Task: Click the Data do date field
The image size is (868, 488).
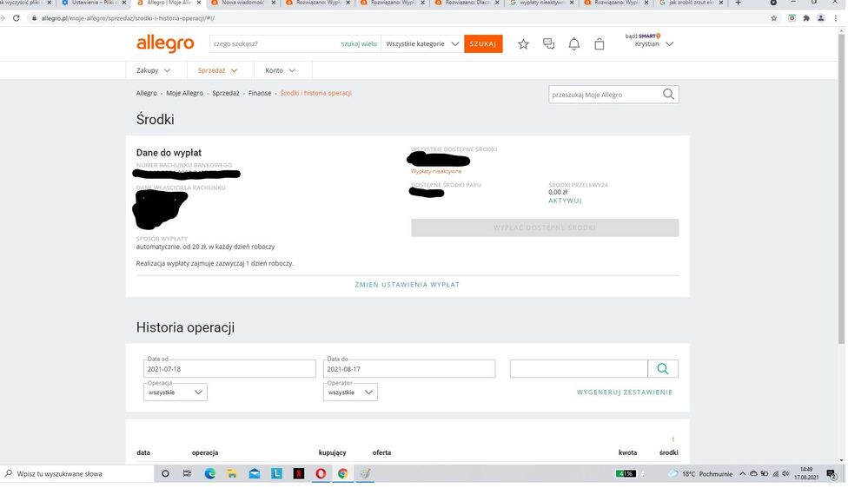Action: (409, 369)
